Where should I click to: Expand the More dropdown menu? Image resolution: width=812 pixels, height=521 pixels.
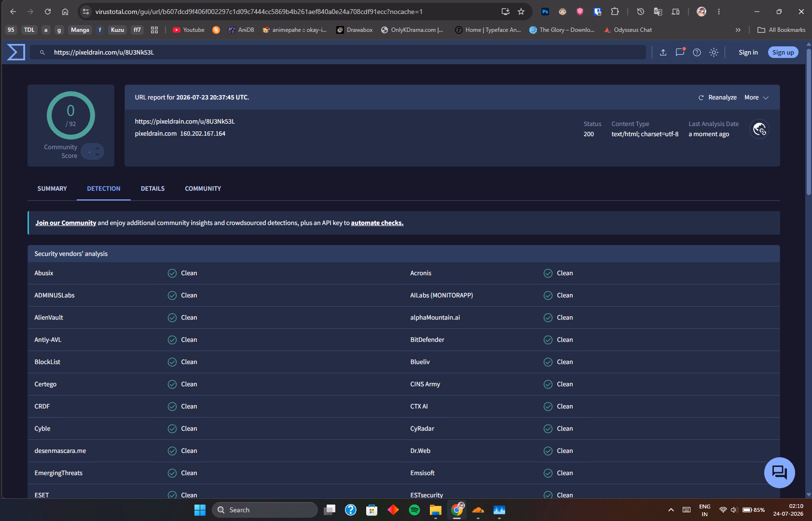[x=756, y=98]
